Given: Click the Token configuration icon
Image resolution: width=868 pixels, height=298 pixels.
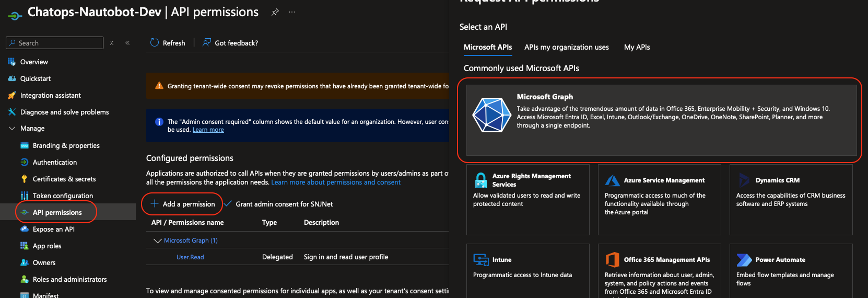Looking at the screenshot, I should pyautogui.click(x=24, y=196).
